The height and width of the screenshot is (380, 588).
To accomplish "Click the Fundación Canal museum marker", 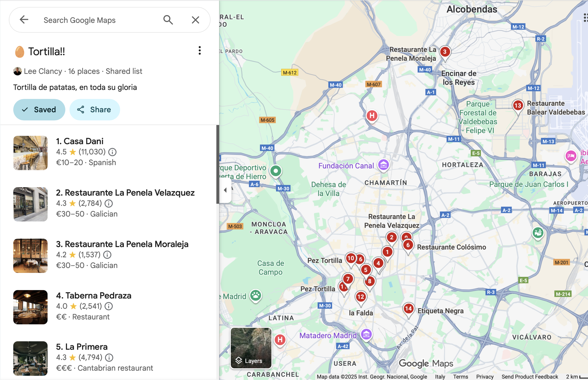I will 383,165.
